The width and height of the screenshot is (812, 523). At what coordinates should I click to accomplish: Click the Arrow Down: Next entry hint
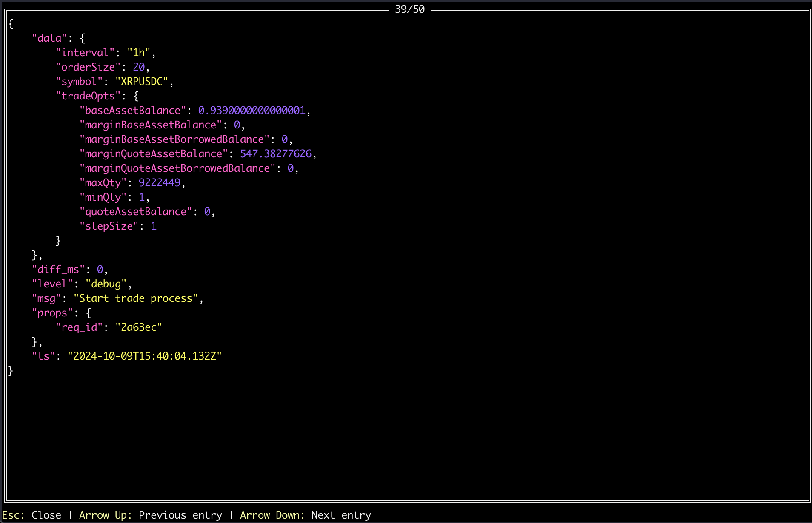(305, 515)
